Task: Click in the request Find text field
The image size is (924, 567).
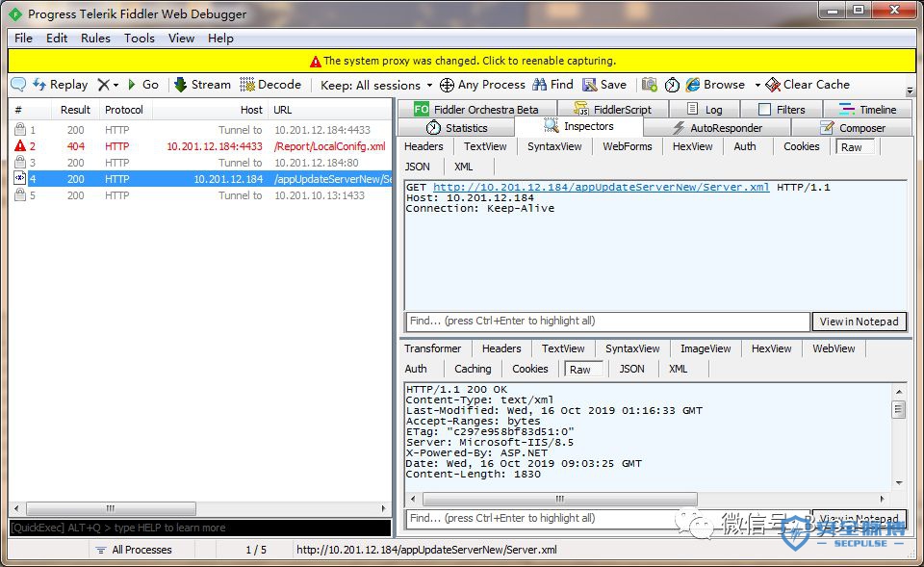Action: [x=607, y=322]
